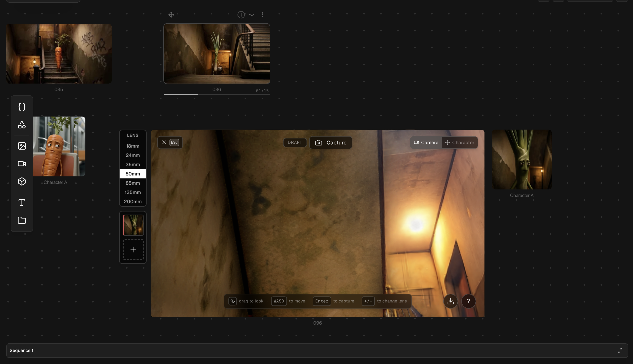Open the three-dot menu above shot 036
The image size is (633, 364).
tap(262, 15)
